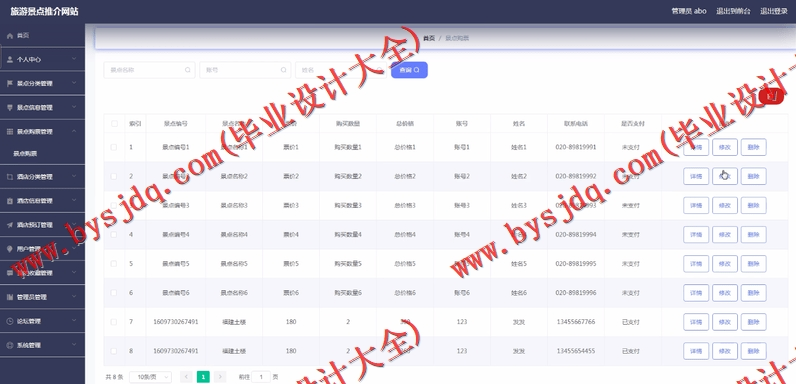
Task: Collapse 景点购票管理 using its up chevron
Action: pyautogui.click(x=74, y=131)
